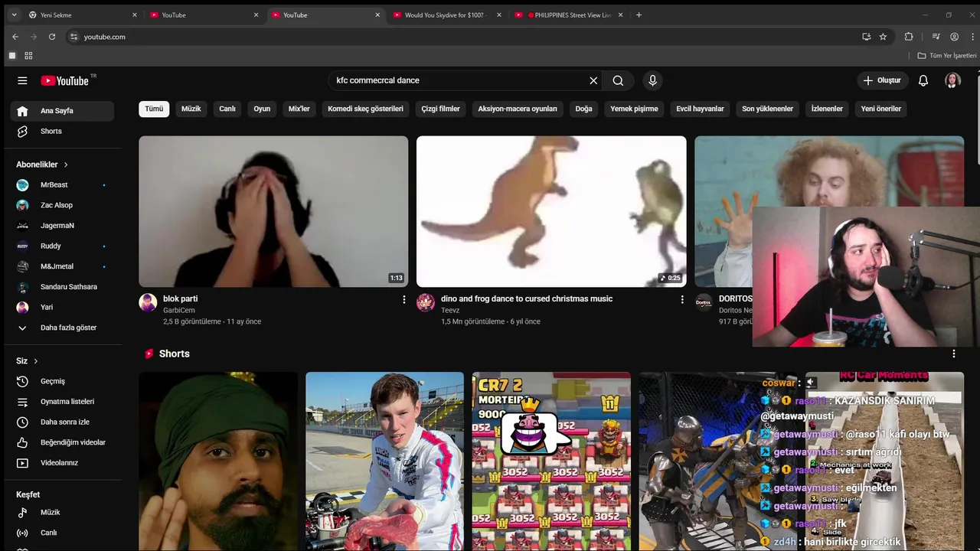
Task: Select the Evcil hayvanlar chip
Action: pos(700,109)
